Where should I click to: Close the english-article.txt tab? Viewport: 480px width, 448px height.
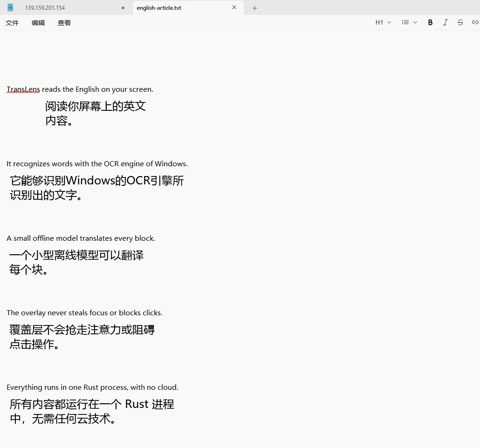click(x=234, y=7)
